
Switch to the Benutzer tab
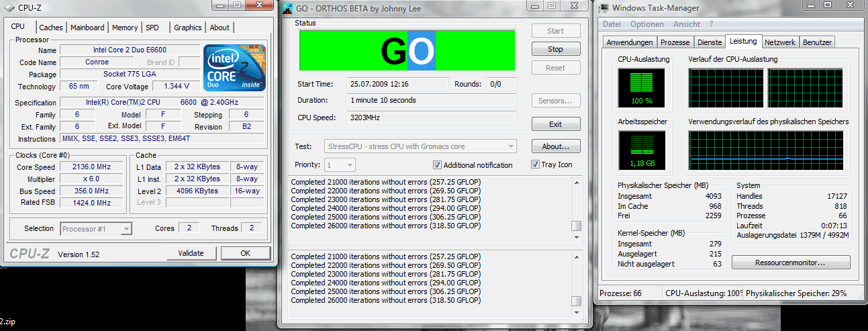[817, 42]
